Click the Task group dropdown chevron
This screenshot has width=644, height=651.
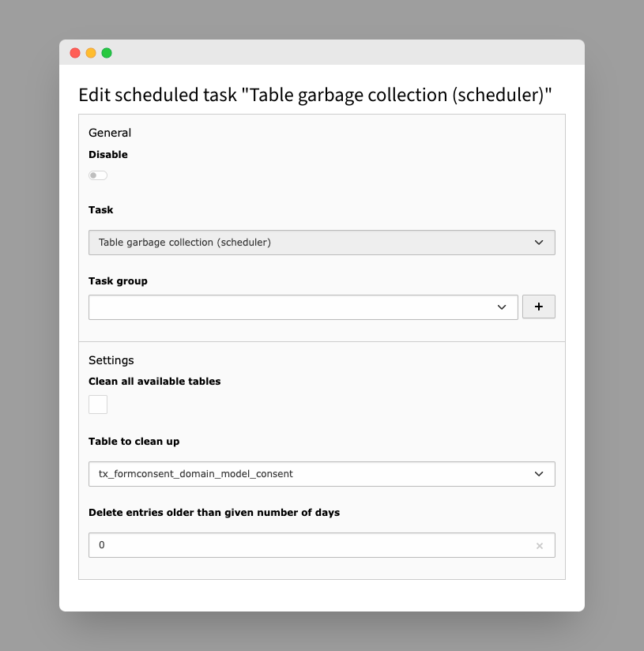(503, 307)
